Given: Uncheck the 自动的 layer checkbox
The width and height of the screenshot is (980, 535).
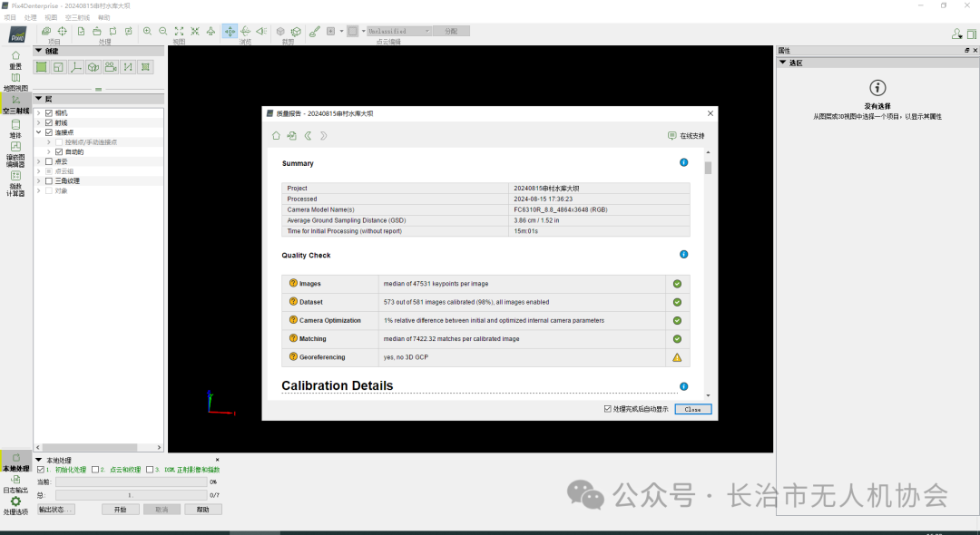Looking at the screenshot, I should coord(59,151).
